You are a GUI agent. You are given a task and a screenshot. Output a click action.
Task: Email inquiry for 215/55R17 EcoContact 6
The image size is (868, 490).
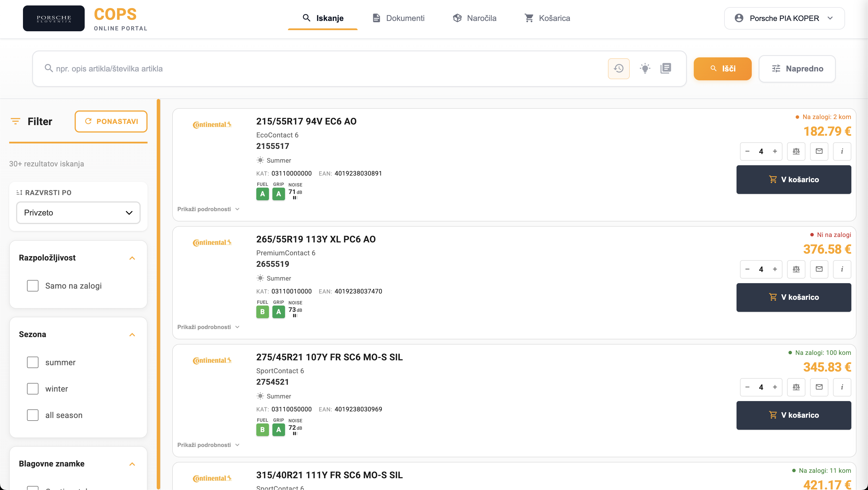coord(819,151)
